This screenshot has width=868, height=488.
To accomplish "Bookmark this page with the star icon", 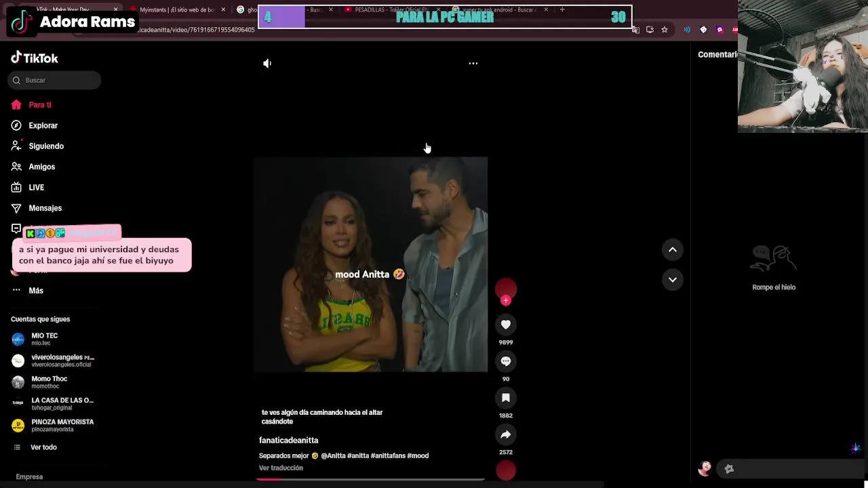I will 665,30.
